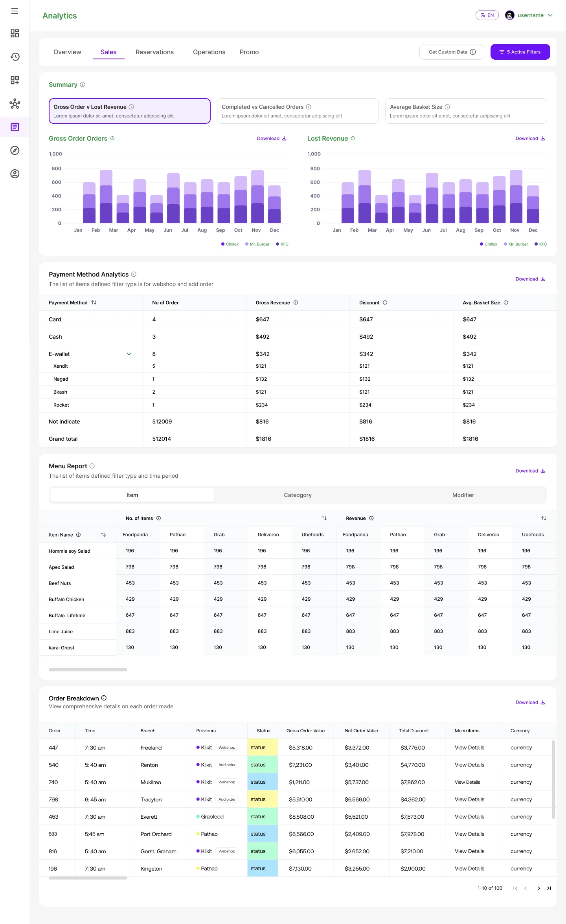
Task: Sort by Payment Method column arrows
Action: pos(94,302)
